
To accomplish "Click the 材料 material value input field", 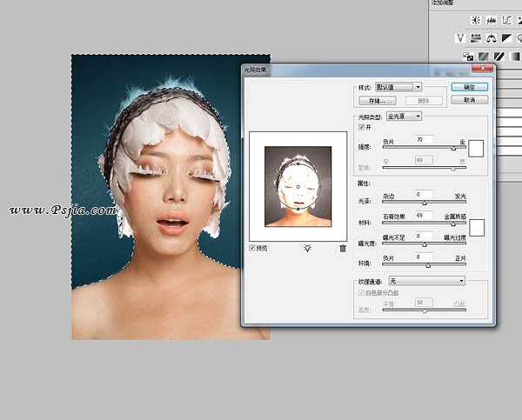I will coord(424,214).
